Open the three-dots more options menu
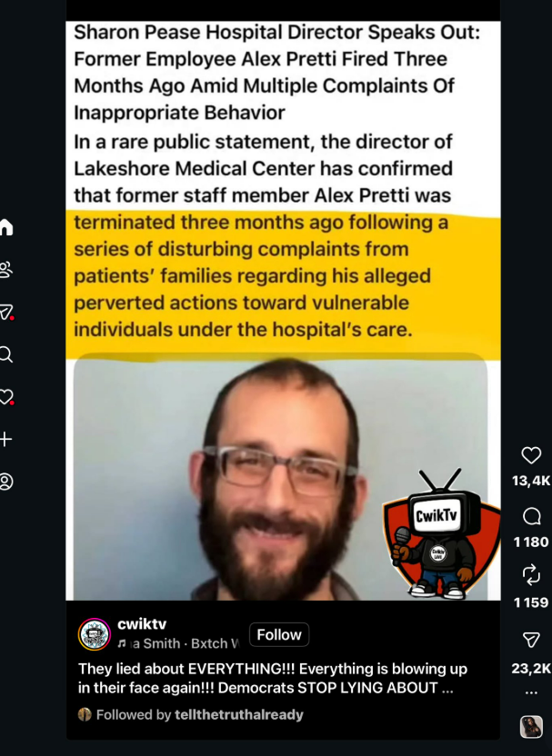 pos(531,692)
